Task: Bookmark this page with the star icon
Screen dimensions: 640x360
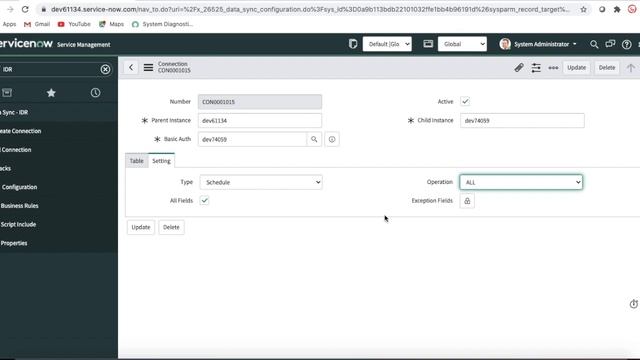Action: point(583,9)
